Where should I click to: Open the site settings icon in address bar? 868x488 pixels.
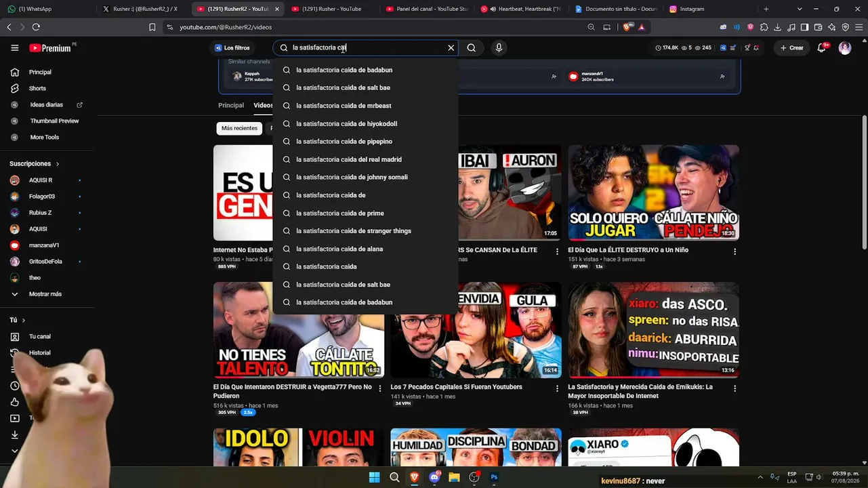[169, 27]
